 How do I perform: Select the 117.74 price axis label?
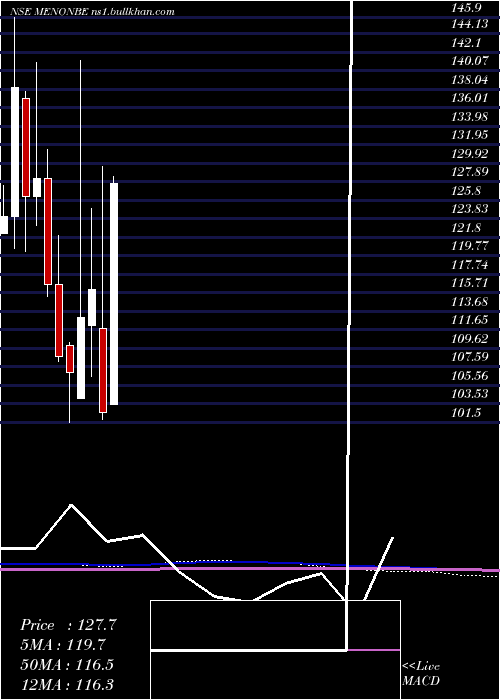[x=470, y=265]
